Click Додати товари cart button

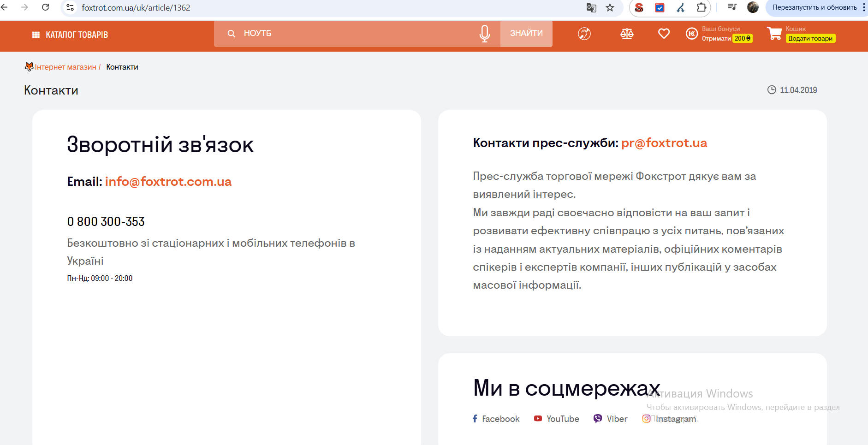[x=810, y=39]
